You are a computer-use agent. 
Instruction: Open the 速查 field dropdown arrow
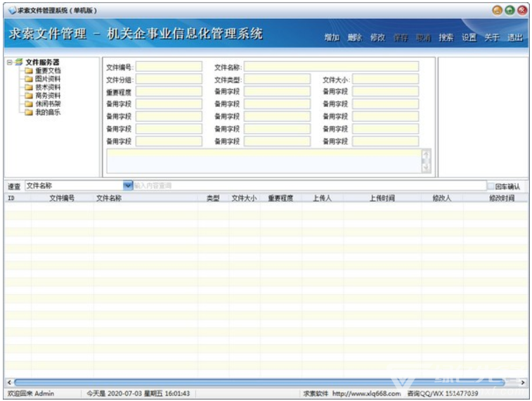click(x=128, y=186)
